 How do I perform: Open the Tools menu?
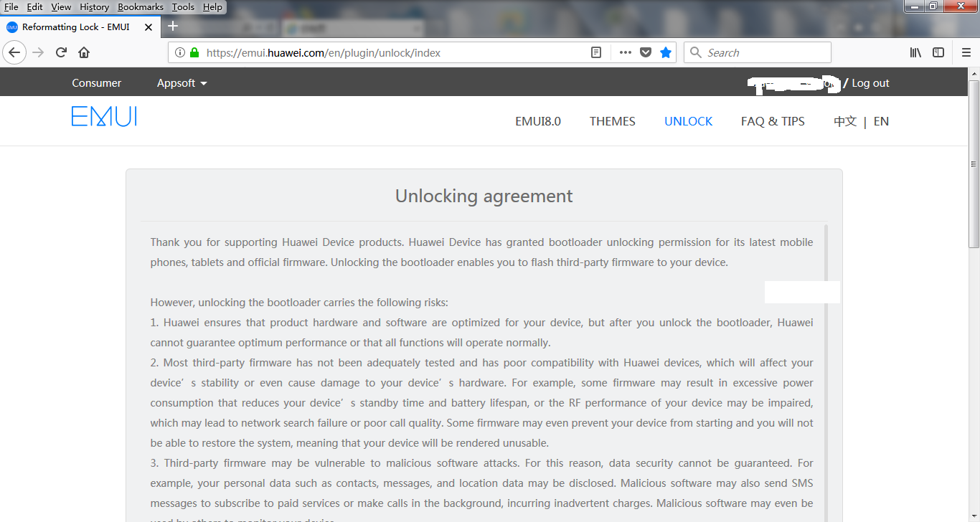pos(183,6)
